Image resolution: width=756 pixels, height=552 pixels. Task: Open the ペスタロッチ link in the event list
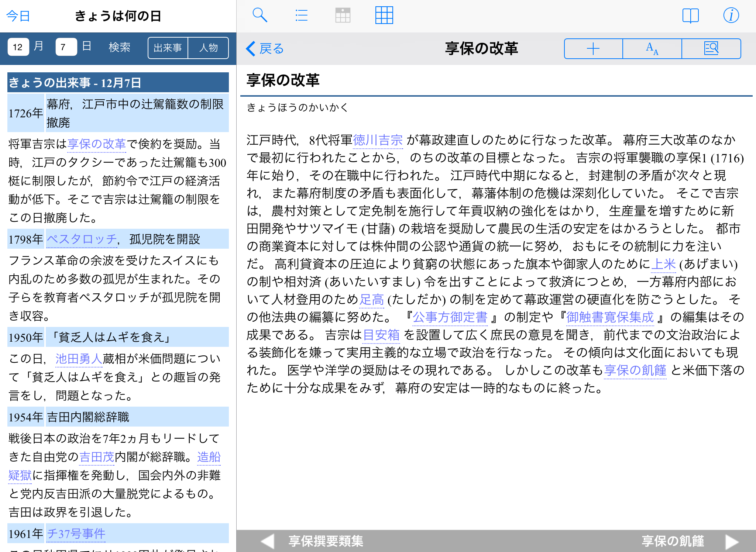[82, 239]
